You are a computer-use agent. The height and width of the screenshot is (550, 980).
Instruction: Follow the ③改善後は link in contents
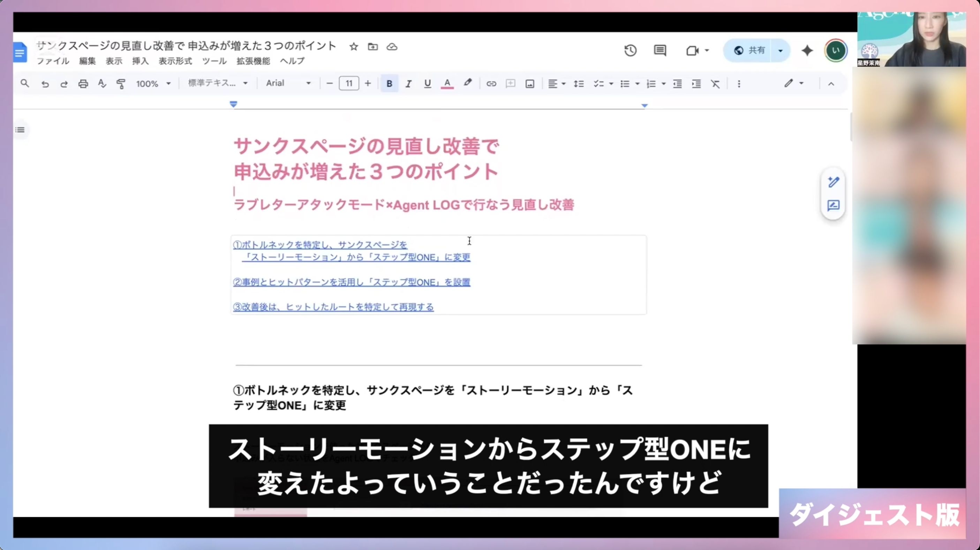pyautogui.click(x=333, y=307)
